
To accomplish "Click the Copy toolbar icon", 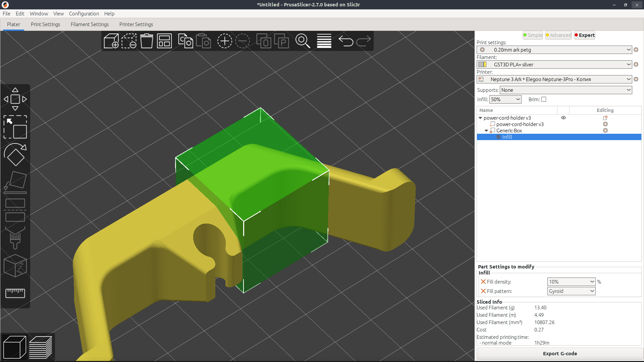I will [185, 41].
